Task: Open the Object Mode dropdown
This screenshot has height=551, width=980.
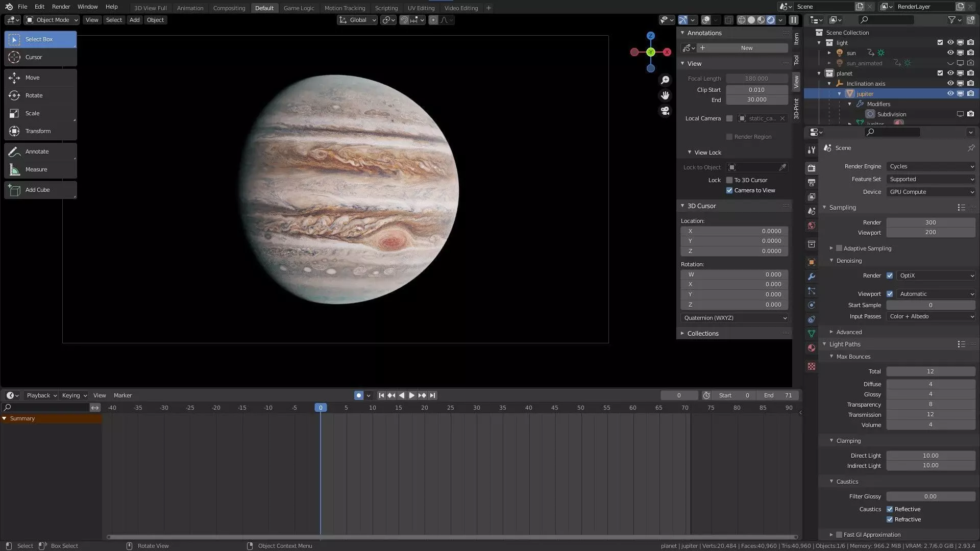Action: [52, 20]
